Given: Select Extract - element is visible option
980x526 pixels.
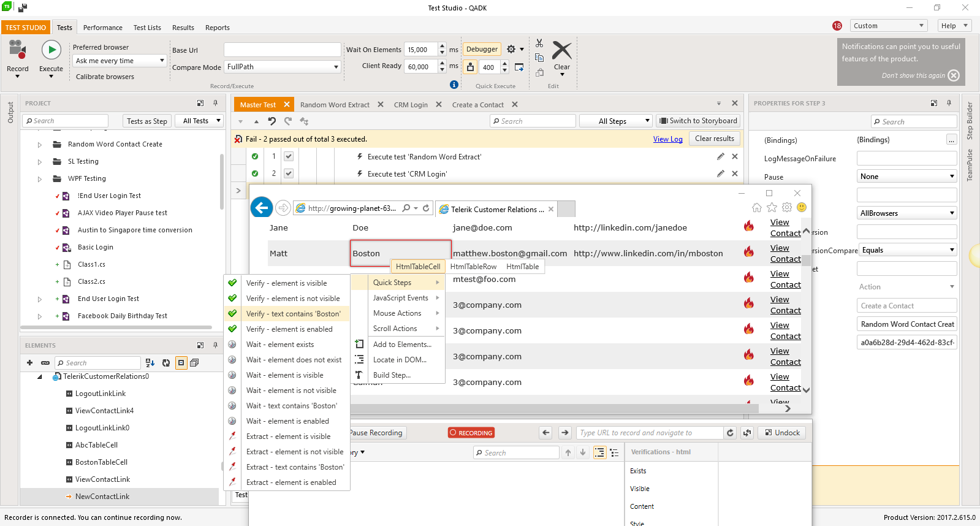Looking at the screenshot, I should click(288, 436).
